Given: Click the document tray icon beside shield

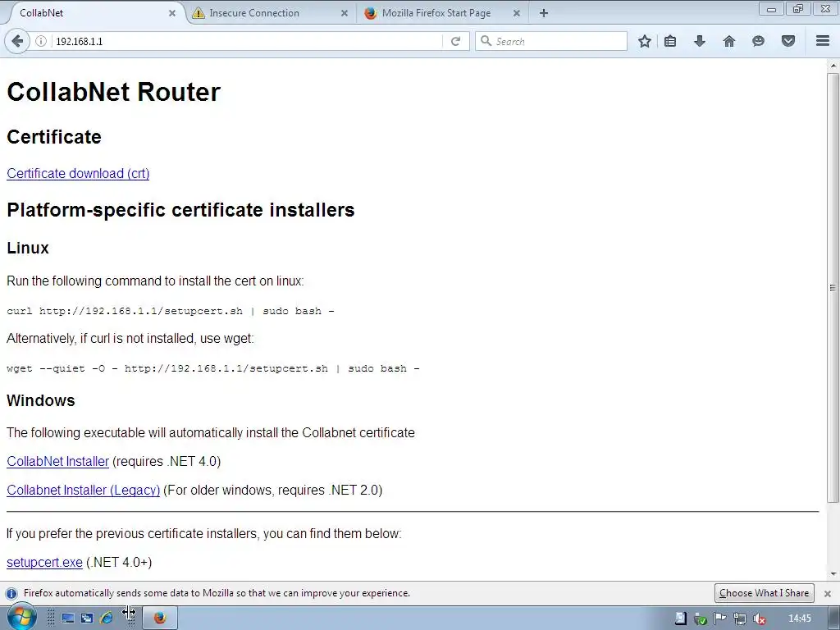Looking at the screenshot, I should 680,619.
